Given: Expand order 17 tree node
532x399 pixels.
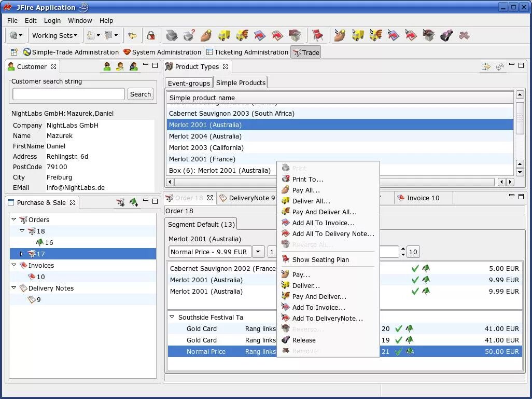Looking at the screenshot, I should coord(21,254).
